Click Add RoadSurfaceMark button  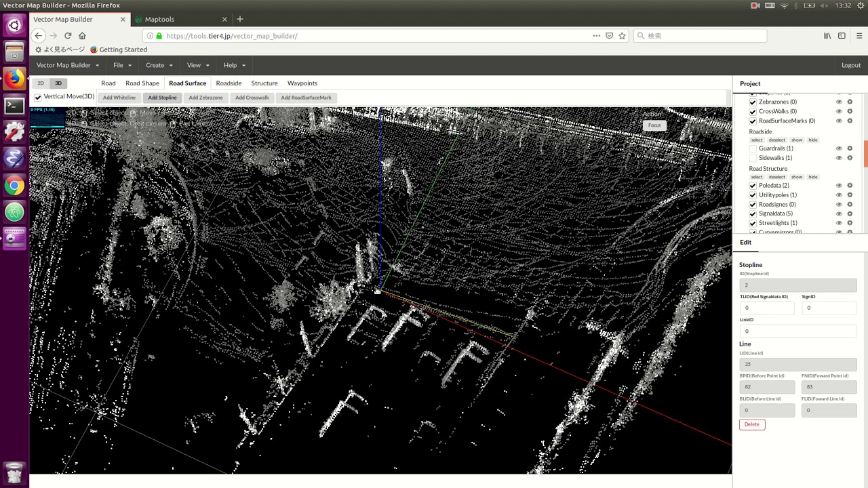pos(307,98)
